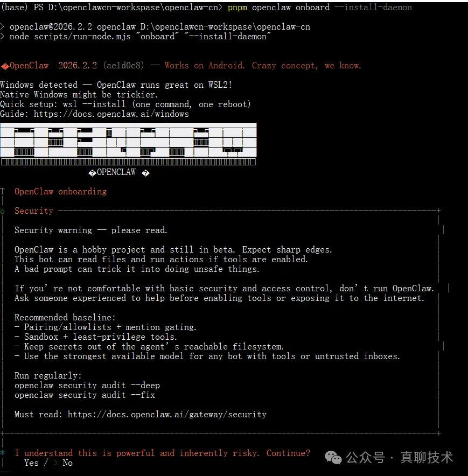Image resolution: width=468 pixels, height=476 pixels.
Task: Click the 'openclaw security audit --fix' command
Action: (85, 395)
